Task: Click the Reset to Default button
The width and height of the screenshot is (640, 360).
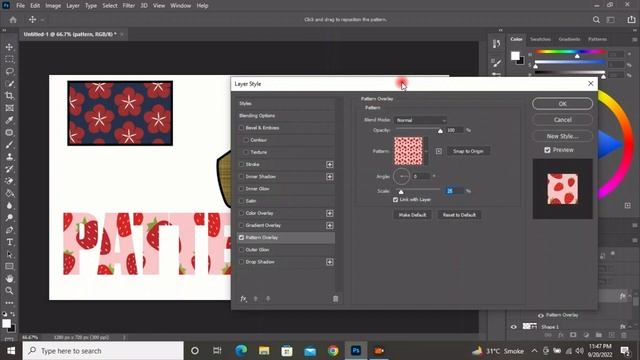Action: [x=459, y=215]
